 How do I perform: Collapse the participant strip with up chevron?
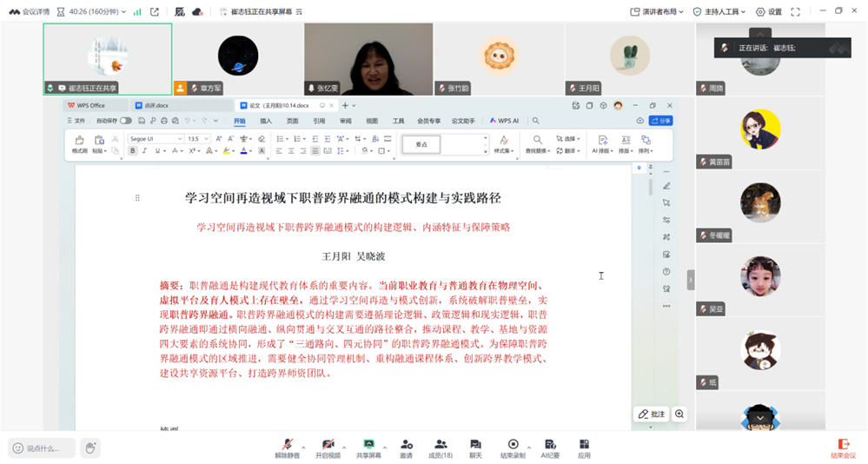(x=760, y=33)
